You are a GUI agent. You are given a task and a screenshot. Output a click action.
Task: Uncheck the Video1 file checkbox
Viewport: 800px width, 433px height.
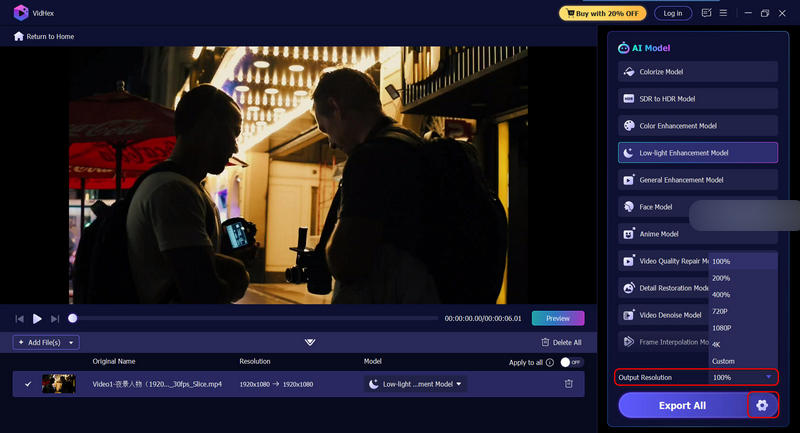click(x=28, y=384)
